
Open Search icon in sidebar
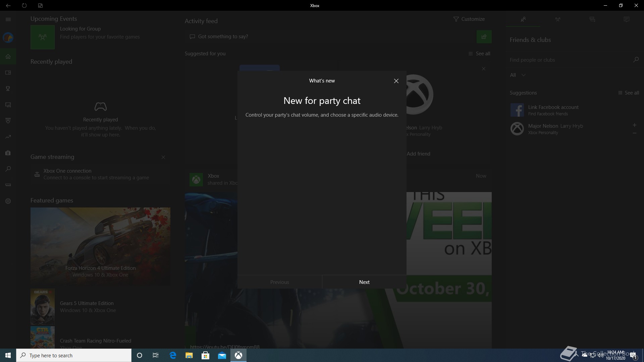click(x=8, y=169)
